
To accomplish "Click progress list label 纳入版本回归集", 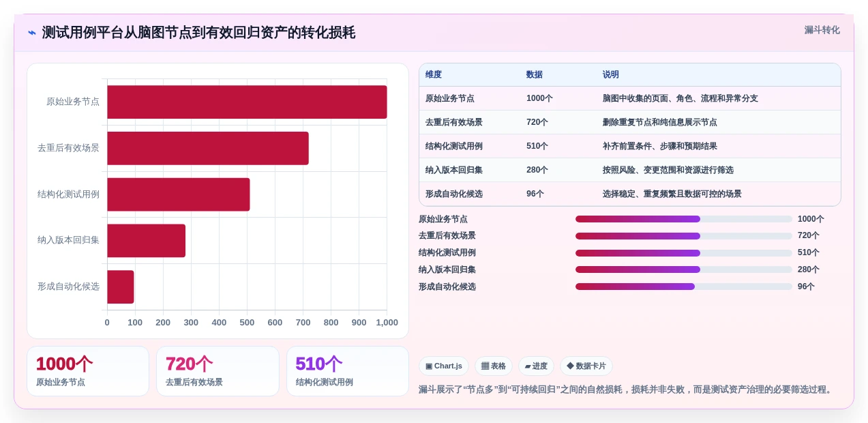I will [x=447, y=269].
